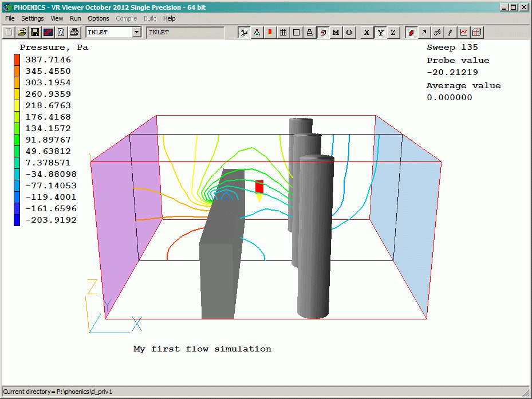Viewport: 532px width, 399px height.
Task: Toggle the Z plane button
Action: [x=393, y=33]
